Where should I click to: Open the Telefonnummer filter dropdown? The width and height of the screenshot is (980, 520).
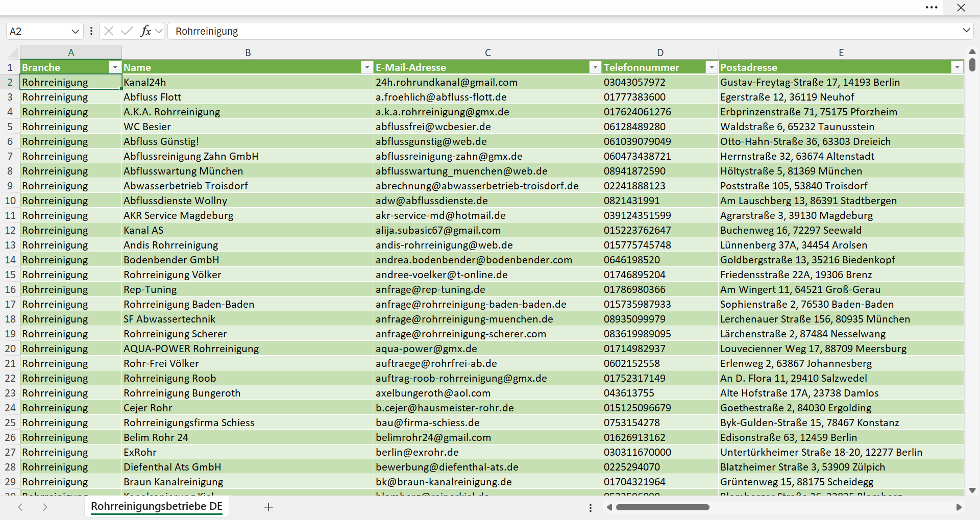click(712, 67)
